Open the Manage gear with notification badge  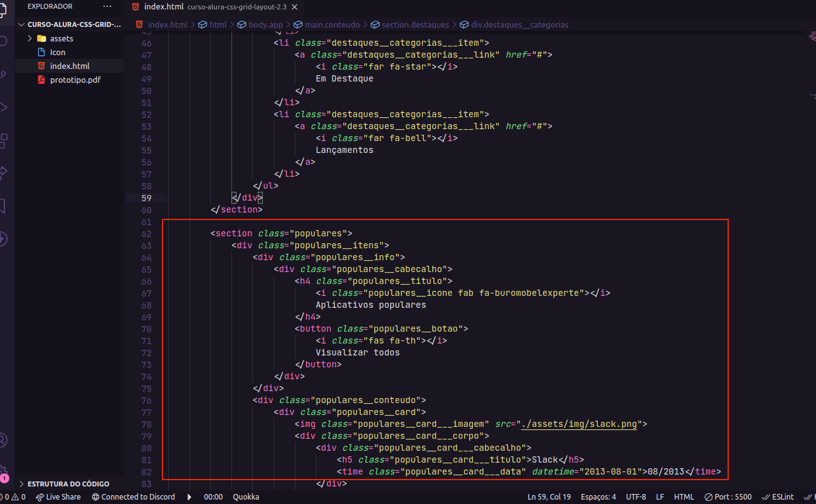pos(4,473)
